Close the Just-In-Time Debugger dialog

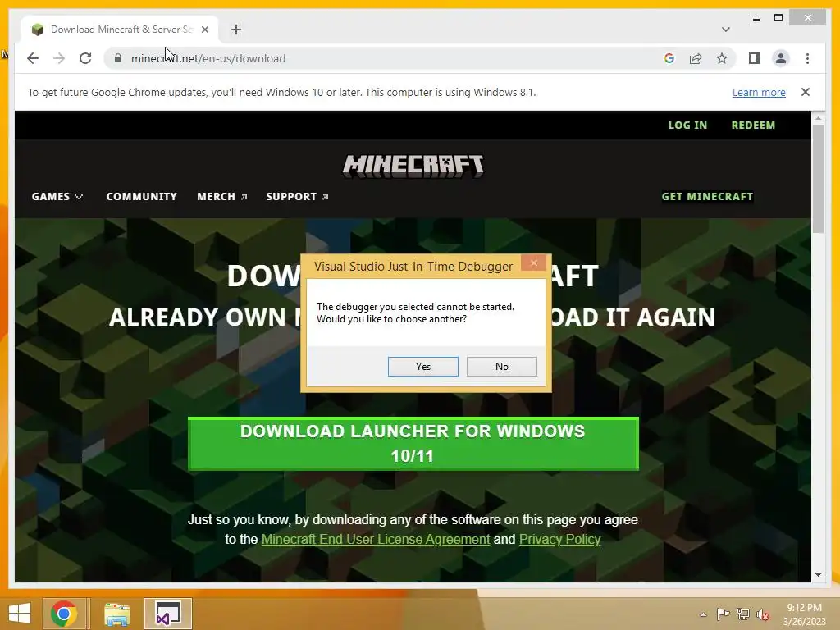[x=533, y=262]
